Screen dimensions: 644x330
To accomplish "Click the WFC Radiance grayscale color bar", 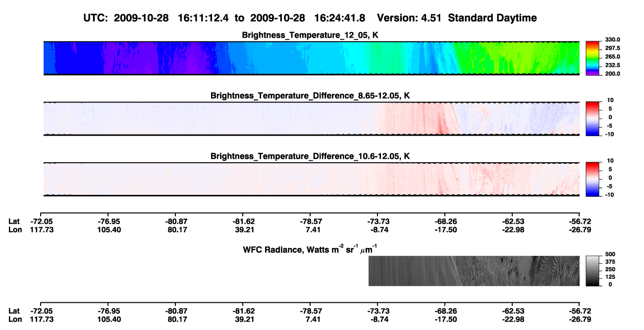I will point(592,271).
